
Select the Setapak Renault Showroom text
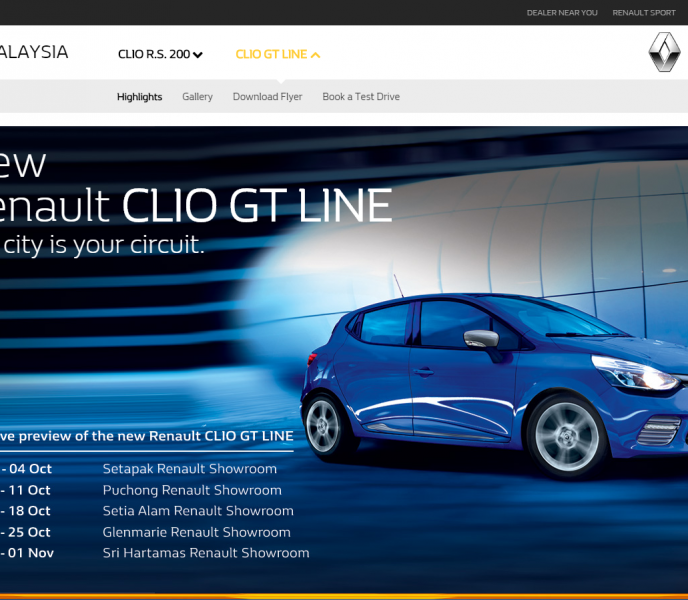tap(190, 469)
